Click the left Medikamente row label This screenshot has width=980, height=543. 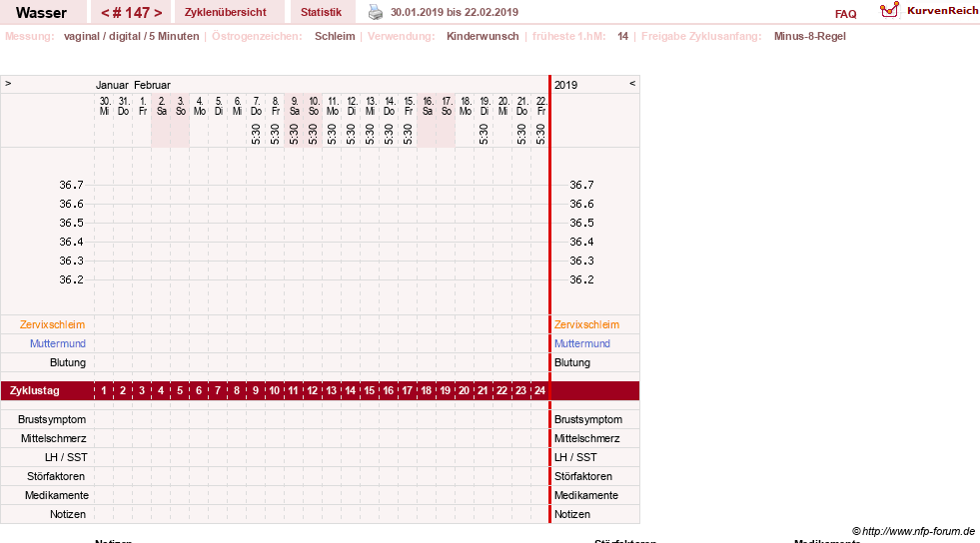(56, 495)
